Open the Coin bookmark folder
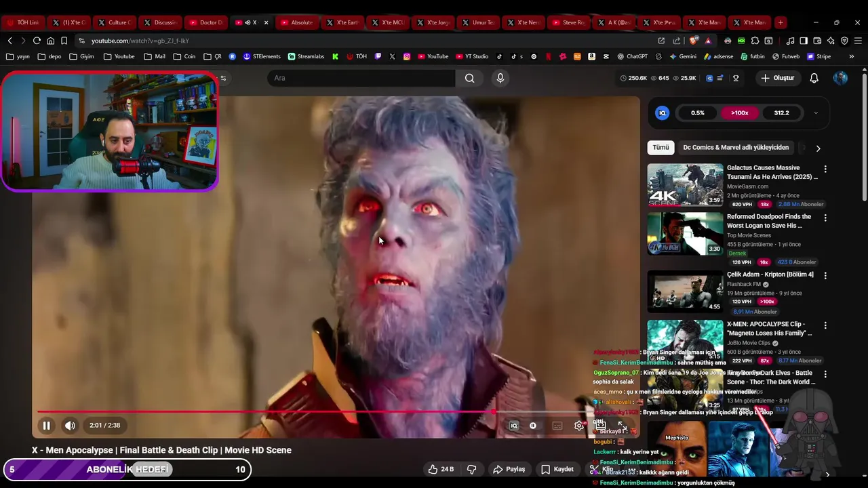 (184, 56)
